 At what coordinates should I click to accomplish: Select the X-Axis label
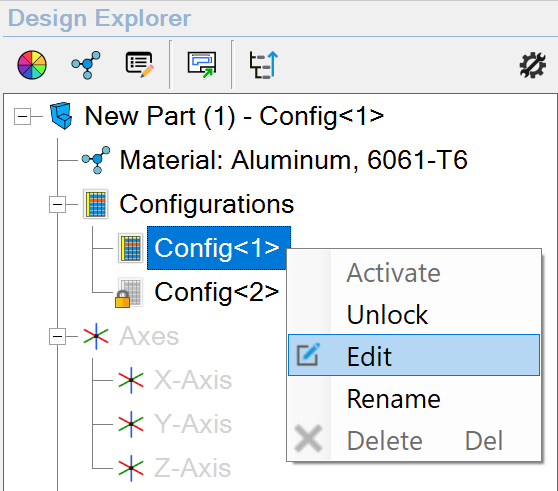[193, 380]
